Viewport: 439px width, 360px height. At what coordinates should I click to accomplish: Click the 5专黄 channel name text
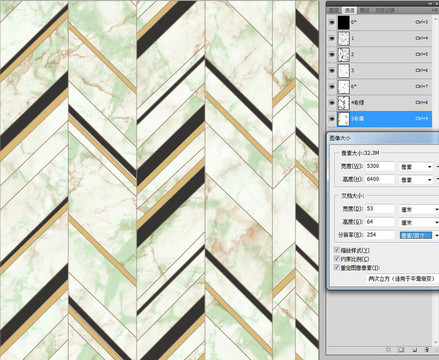[357, 118]
